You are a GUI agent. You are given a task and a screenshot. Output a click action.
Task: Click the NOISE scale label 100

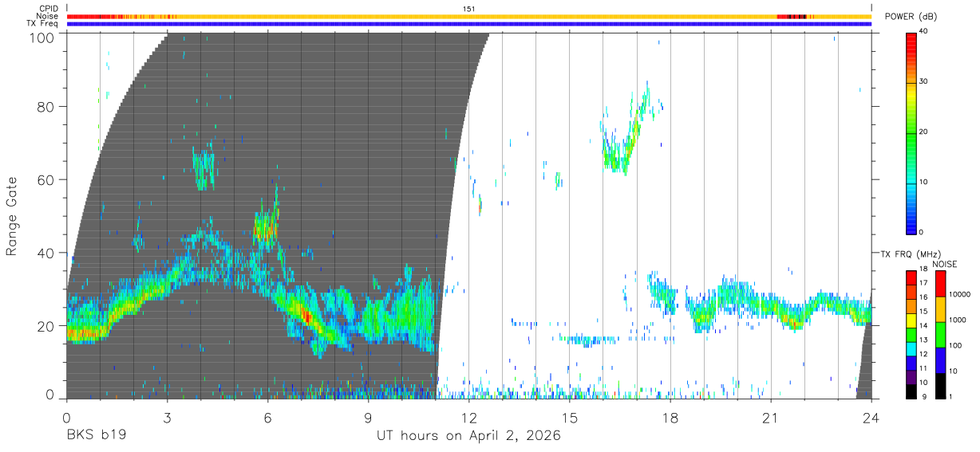[x=956, y=345]
